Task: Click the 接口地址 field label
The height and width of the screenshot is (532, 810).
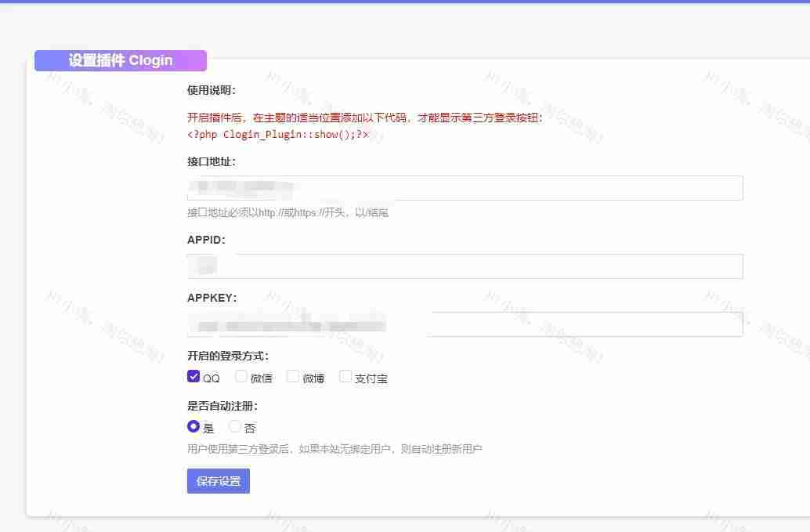Action: [212, 161]
